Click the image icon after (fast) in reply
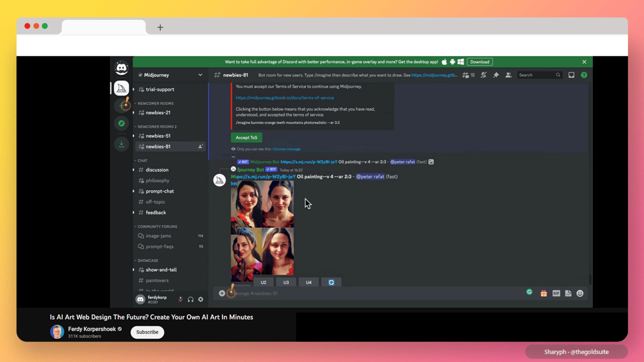The width and height of the screenshot is (644, 362). click(x=431, y=162)
